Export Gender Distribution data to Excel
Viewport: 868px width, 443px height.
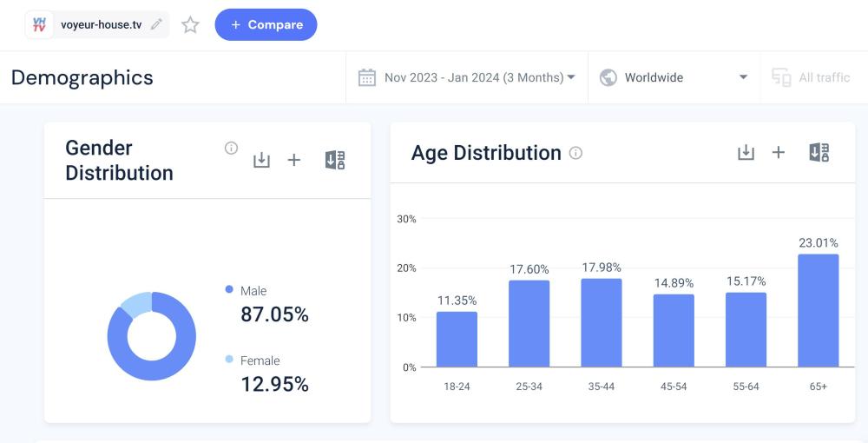click(x=335, y=160)
